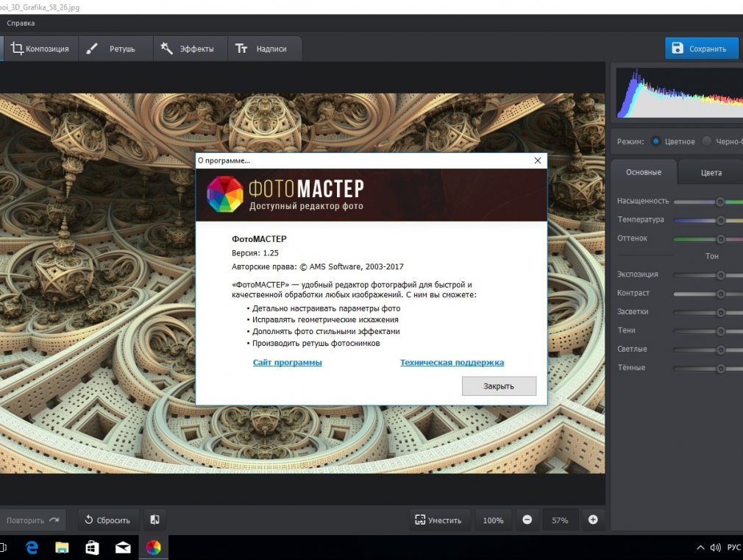This screenshot has height=560, width=743.
Task: Open the Композиция crop tool tab
Action: click(x=40, y=49)
